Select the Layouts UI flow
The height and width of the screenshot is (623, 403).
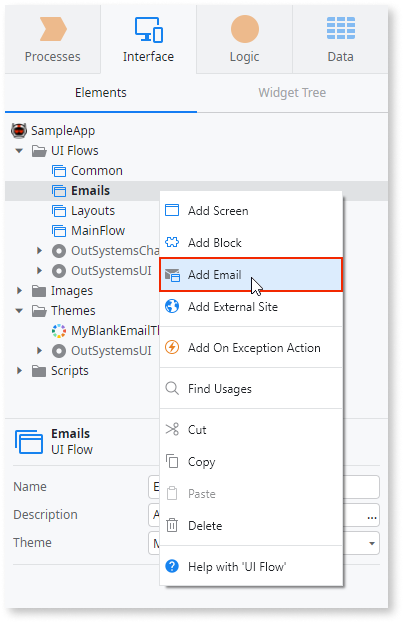[93, 211]
